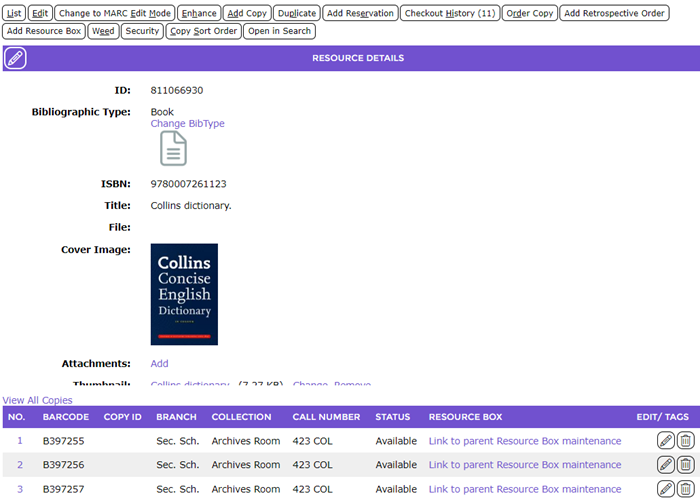Click Add Reservation button
Screen dimensions: 700x500
tap(360, 13)
